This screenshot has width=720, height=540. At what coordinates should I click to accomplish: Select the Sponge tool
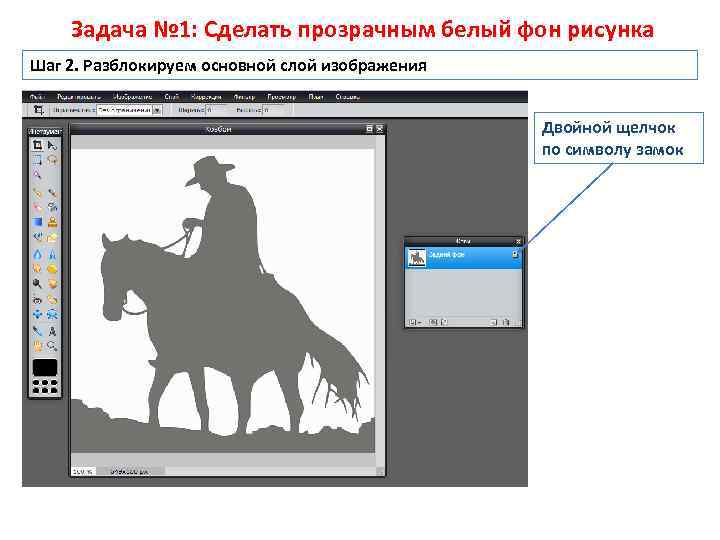pyautogui.click(x=52, y=269)
